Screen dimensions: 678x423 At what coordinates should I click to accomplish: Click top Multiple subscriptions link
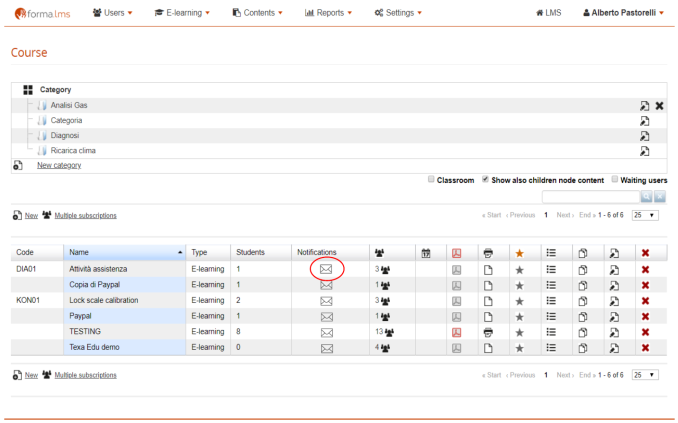pos(84,215)
